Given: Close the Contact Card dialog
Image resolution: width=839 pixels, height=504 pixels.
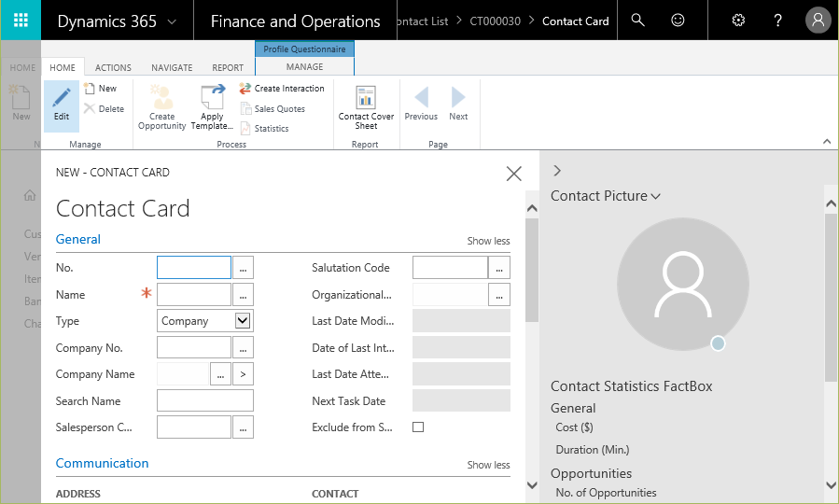Looking at the screenshot, I should pyautogui.click(x=513, y=174).
